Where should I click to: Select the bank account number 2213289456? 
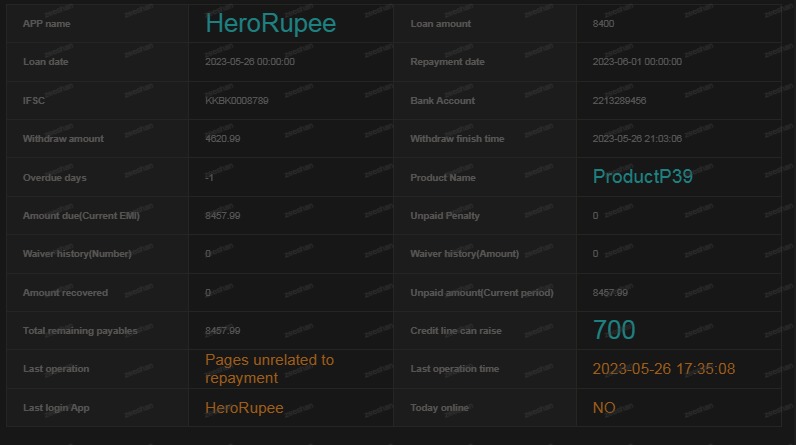tap(619, 101)
